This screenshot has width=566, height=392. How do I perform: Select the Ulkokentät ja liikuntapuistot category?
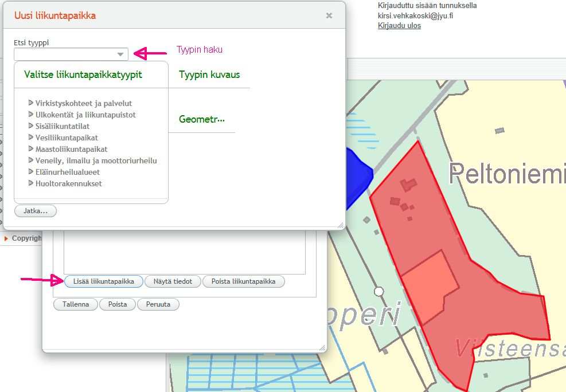click(x=85, y=115)
